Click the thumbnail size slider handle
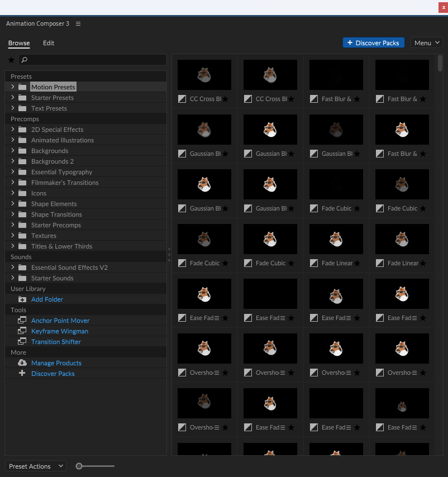The height and width of the screenshot is (477, 448). coord(79,466)
